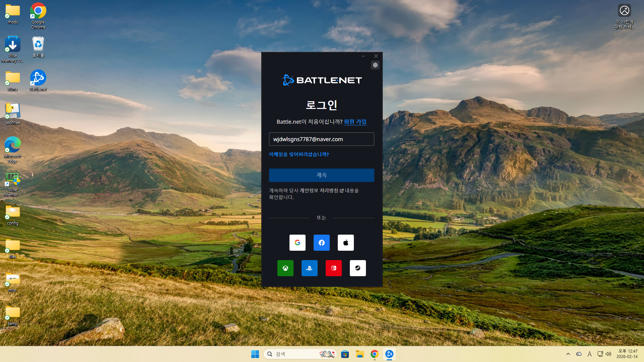Click the forgot email link
The image size is (644, 362).
pos(299,155)
